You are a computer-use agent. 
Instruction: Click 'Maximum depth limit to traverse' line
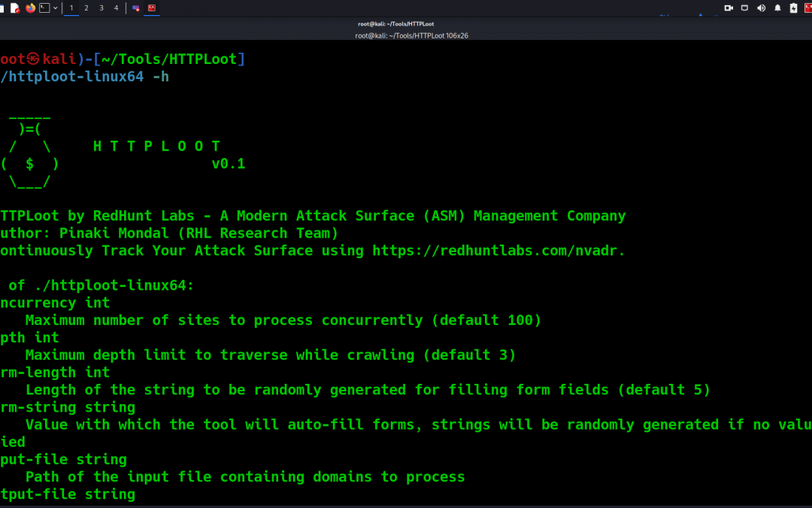pos(271,355)
